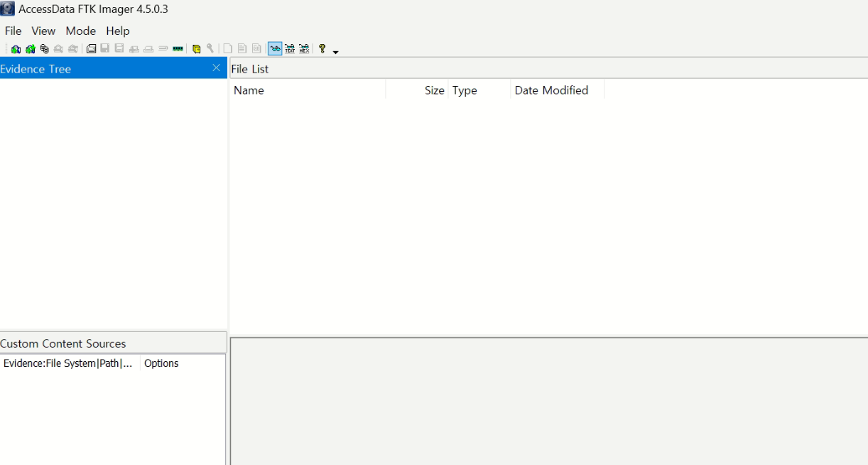Click the Obtain Protected Files icon
This screenshot has height=465, width=868.
pos(197,49)
